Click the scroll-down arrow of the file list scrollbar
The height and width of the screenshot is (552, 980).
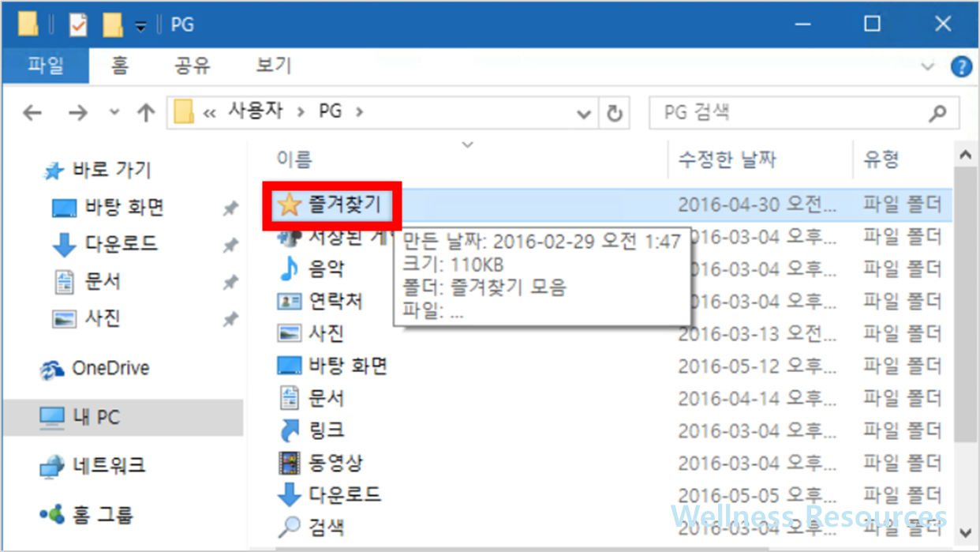click(x=963, y=534)
